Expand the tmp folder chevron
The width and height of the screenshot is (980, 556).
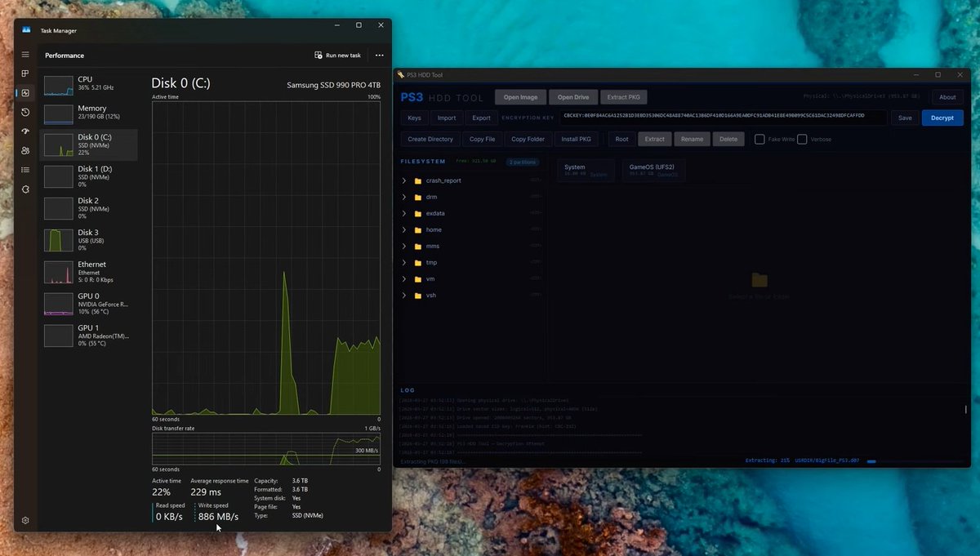coord(404,262)
